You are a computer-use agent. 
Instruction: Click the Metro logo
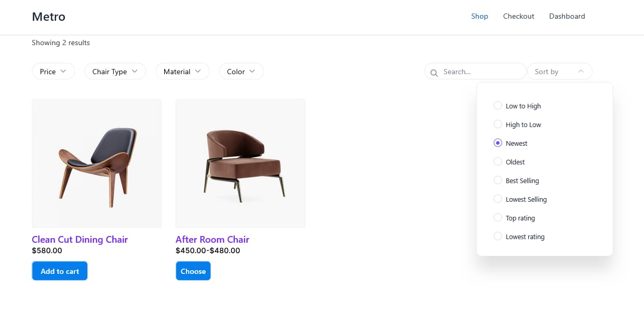pos(48,16)
